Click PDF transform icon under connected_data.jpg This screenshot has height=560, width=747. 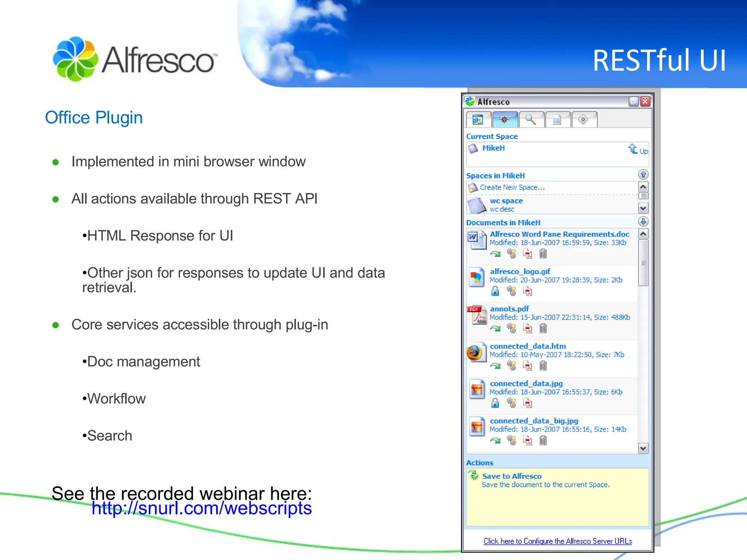527,403
